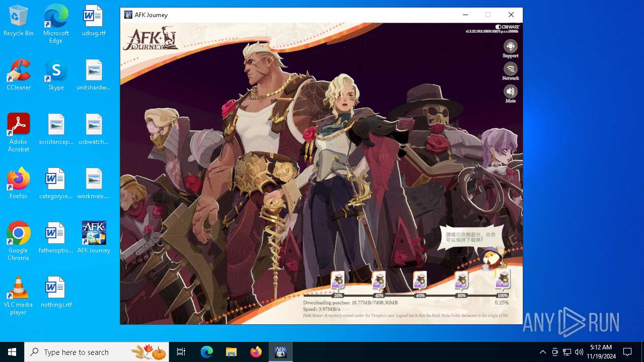This screenshot has height=362, width=644.
Task: Open Skype desktop shortcut
Action: pos(56,75)
